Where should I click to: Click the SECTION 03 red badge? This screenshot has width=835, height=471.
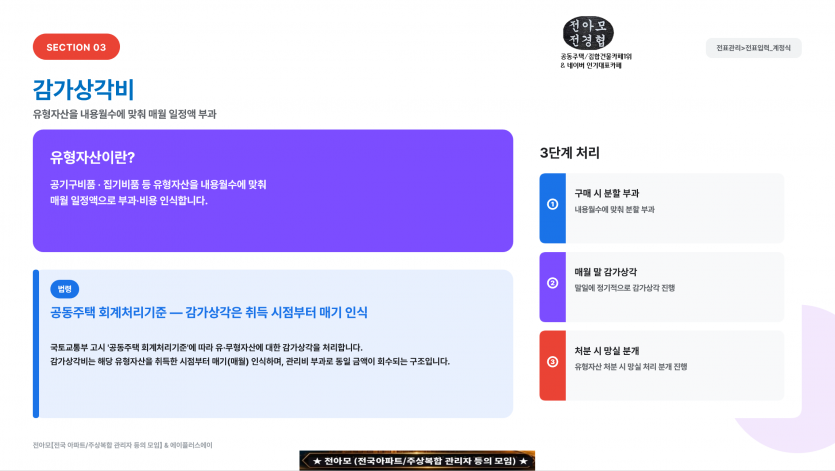[x=76, y=47]
